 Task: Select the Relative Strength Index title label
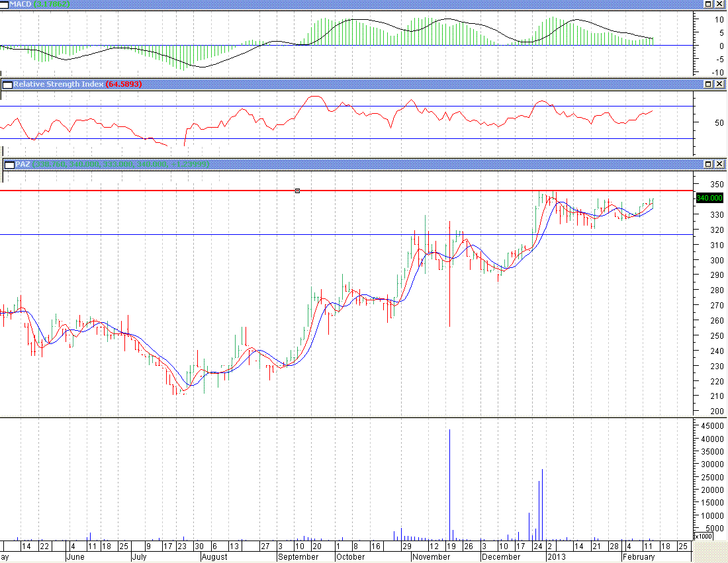point(58,84)
